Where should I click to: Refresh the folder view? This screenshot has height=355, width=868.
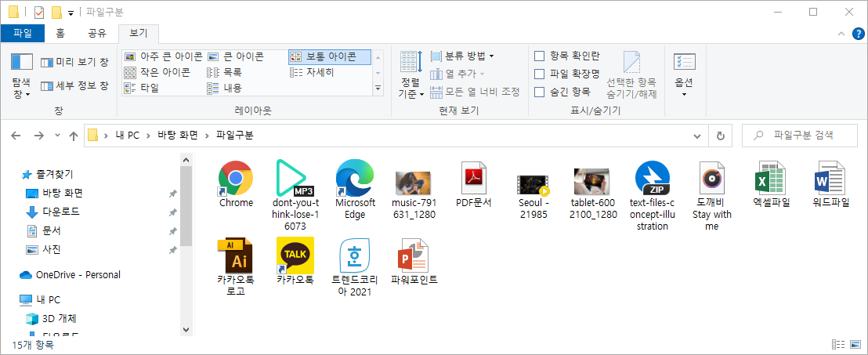click(x=720, y=136)
